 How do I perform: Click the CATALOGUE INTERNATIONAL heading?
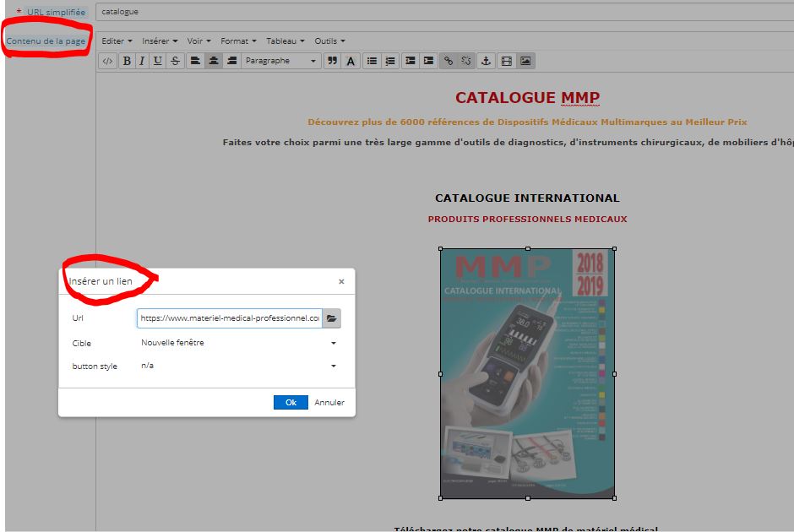click(527, 198)
